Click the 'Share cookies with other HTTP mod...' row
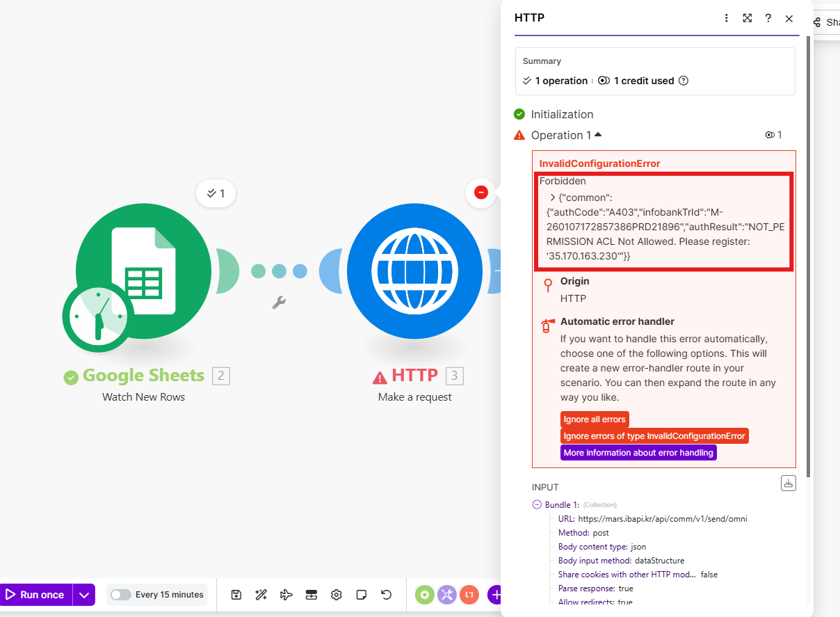This screenshot has height=617, width=840. click(638, 575)
